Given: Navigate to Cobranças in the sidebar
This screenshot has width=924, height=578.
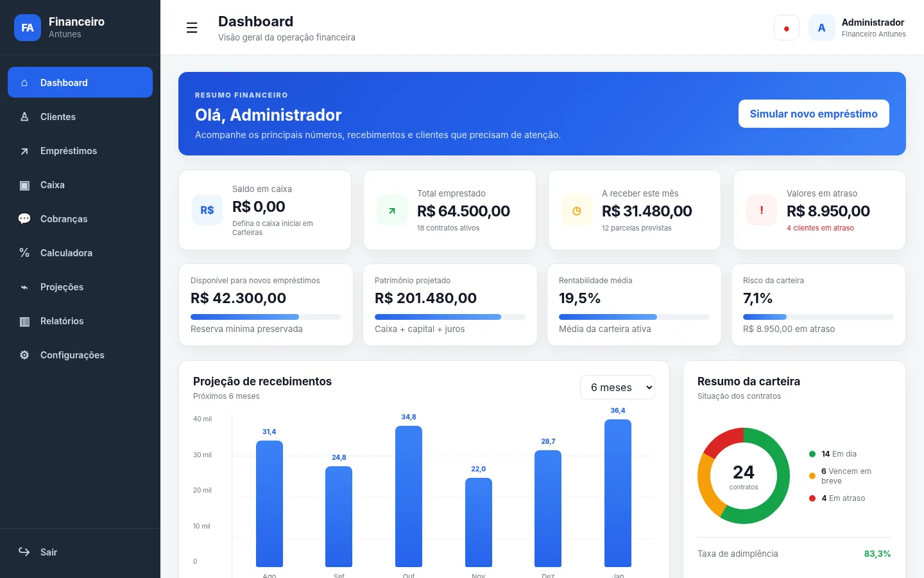Looking at the screenshot, I should [x=80, y=218].
